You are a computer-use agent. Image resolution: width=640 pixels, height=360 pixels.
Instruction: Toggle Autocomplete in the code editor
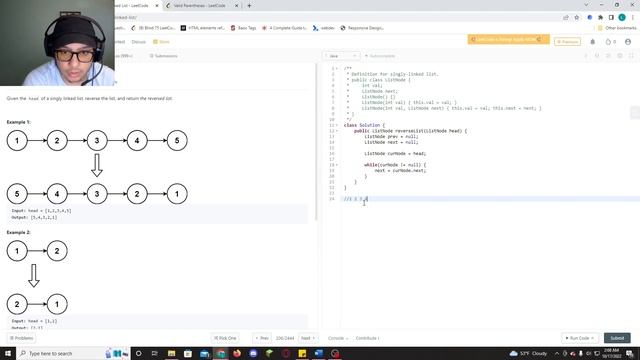click(x=380, y=56)
